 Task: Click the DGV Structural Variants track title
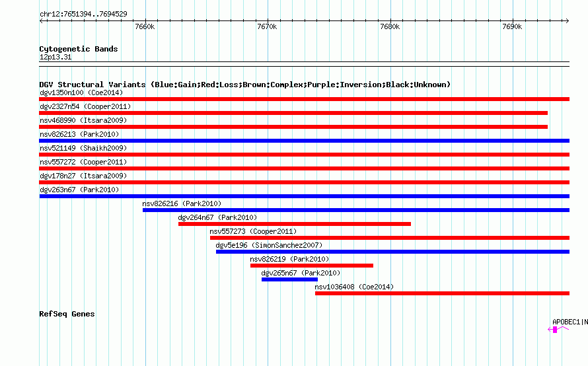pyautogui.click(x=244, y=85)
